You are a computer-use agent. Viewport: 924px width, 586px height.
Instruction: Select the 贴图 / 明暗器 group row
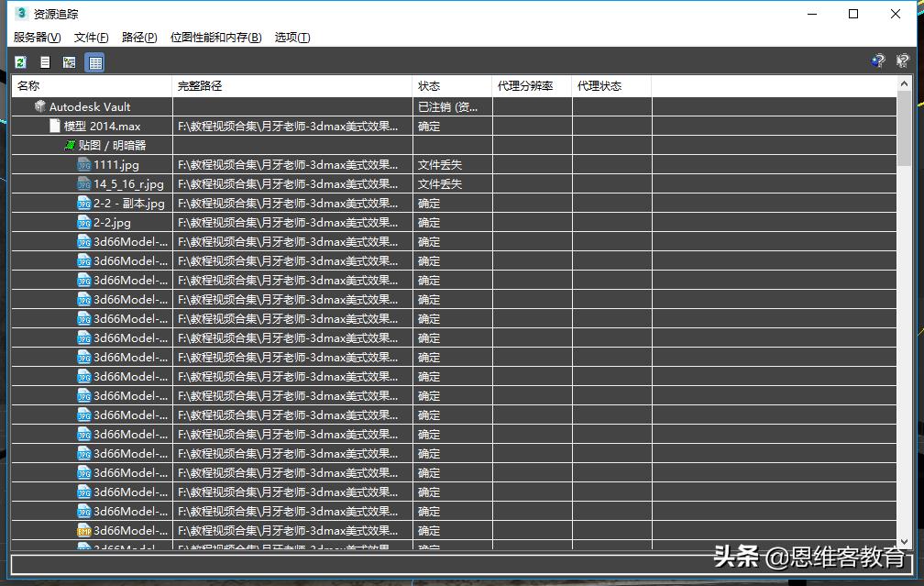(455, 145)
